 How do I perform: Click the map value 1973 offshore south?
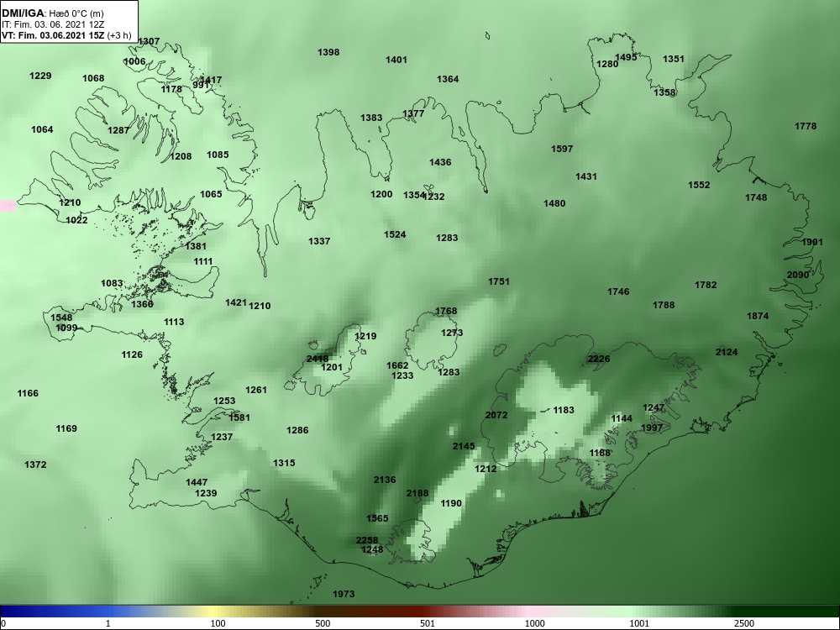tap(344, 594)
